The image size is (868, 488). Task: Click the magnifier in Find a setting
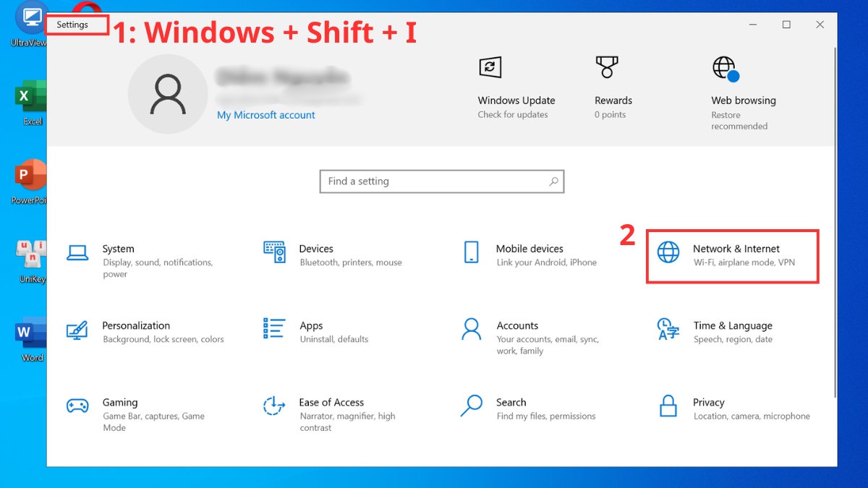[553, 181]
